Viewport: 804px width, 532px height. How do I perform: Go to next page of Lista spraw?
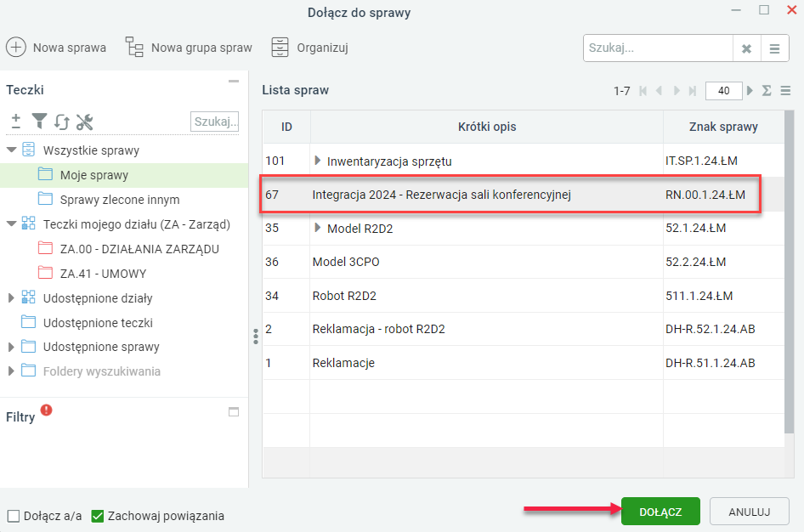pyautogui.click(x=677, y=91)
